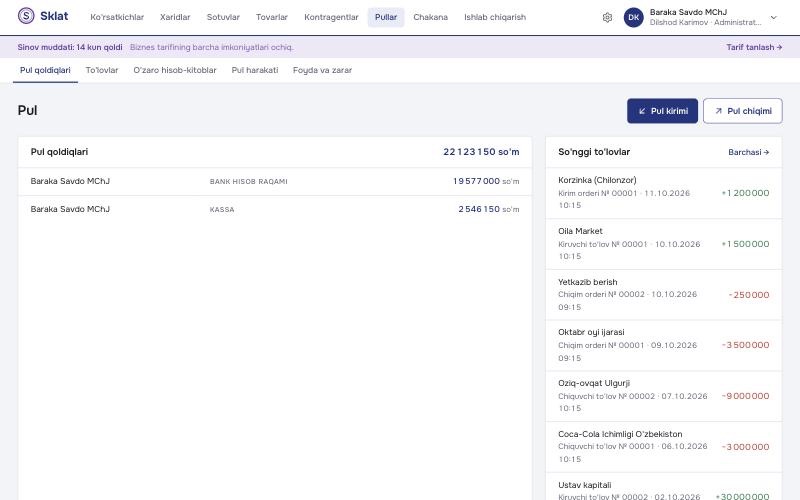This screenshot has width=800, height=500.
Task: Switch to the To'lovlar tab
Action: coord(102,70)
